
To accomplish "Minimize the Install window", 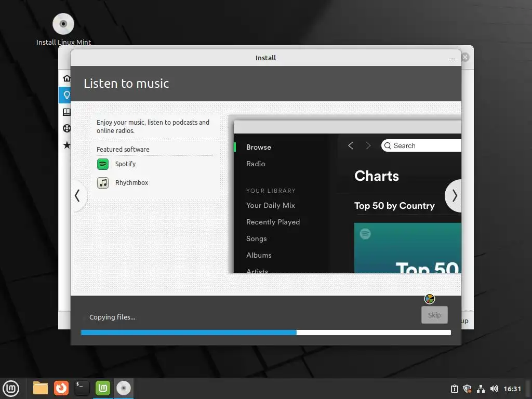I will point(453,59).
